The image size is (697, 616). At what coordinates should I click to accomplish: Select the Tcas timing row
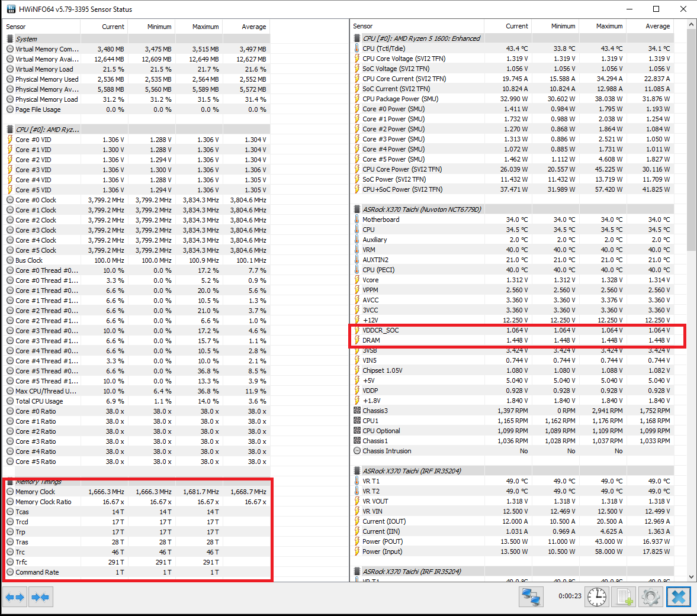(136, 512)
